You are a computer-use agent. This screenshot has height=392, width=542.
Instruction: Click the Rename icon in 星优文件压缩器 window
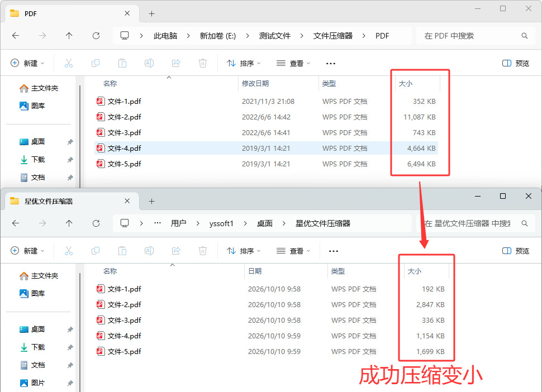[x=149, y=251]
